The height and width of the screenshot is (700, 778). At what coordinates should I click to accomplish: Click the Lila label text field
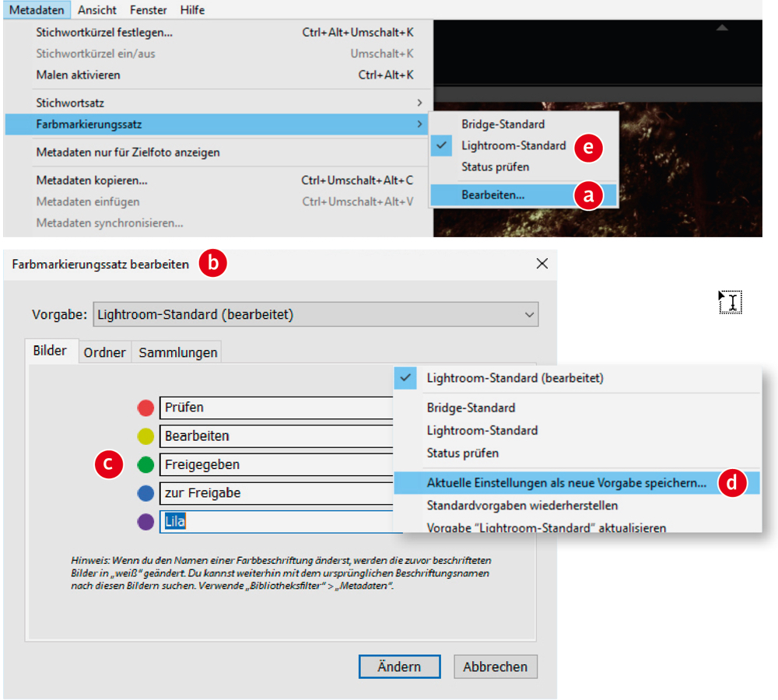point(276,522)
